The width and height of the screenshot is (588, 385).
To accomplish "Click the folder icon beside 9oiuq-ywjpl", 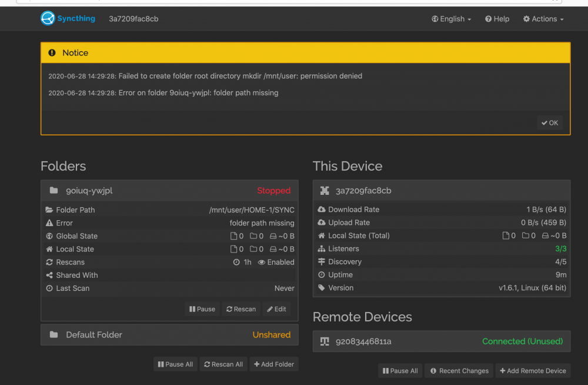I will 54,190.
